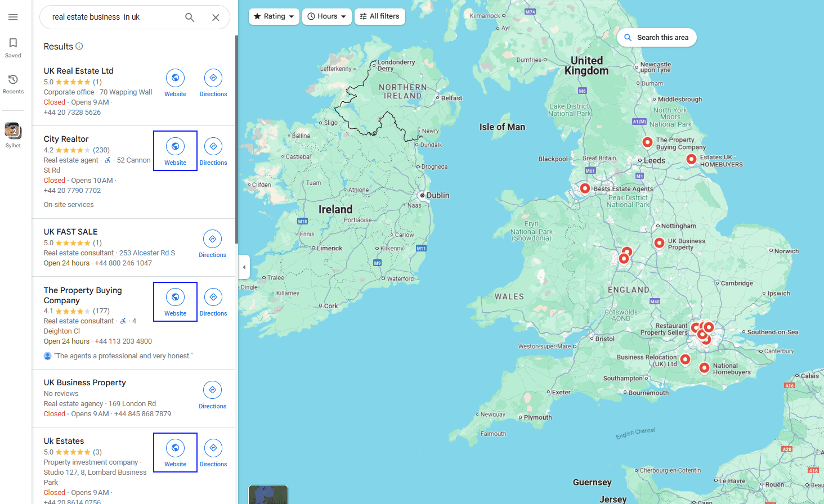The height and width of the screenshot is (504, 824).
Task: Get directions to UK FAST SALE
Action: click(212, 244)
